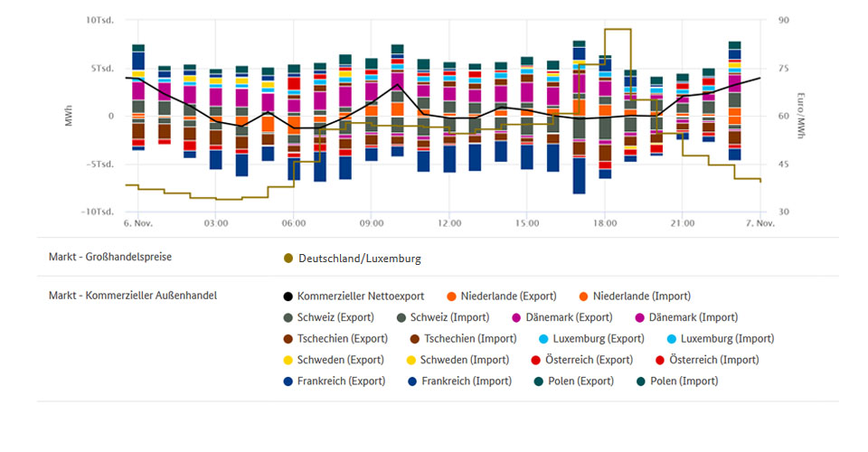The image size is (868, 452).
Task: Click the 90 Euro/MWh axis value
Action: (783, 21)
